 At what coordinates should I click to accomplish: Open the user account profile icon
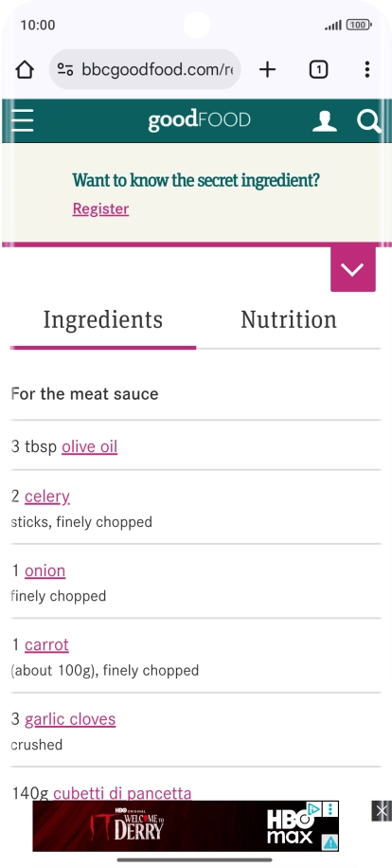pyautogui.click(x=325, y=120)
